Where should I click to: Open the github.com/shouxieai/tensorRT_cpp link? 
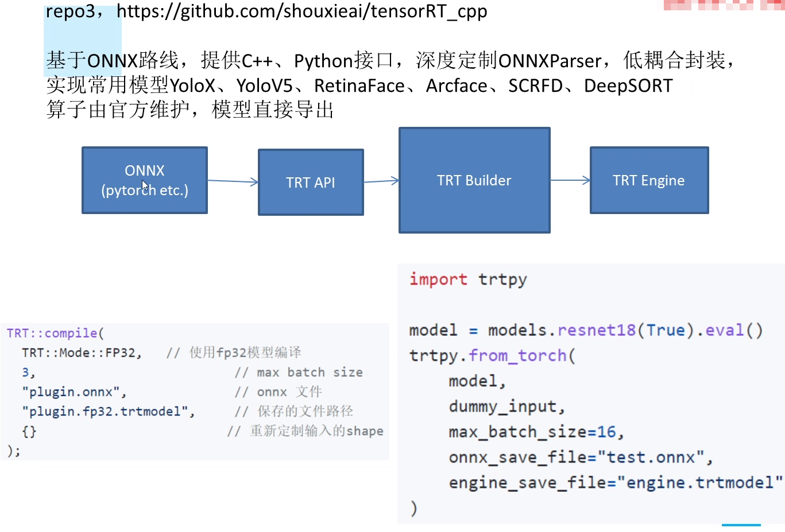[x=301, y=11]
